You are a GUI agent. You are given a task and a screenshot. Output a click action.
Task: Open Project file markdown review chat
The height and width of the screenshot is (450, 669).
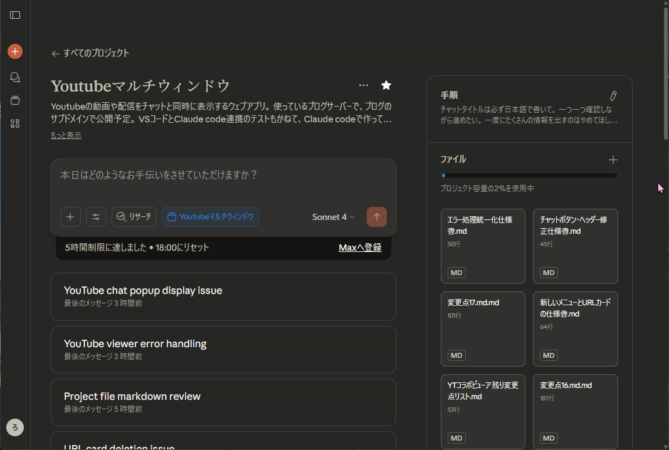coord(223,402)
